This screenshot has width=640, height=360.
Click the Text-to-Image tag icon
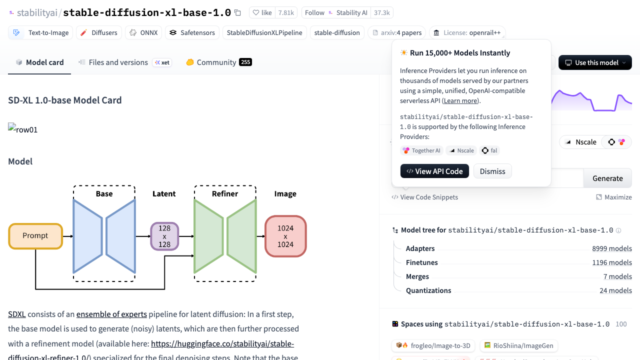click(x=16, y=33)
